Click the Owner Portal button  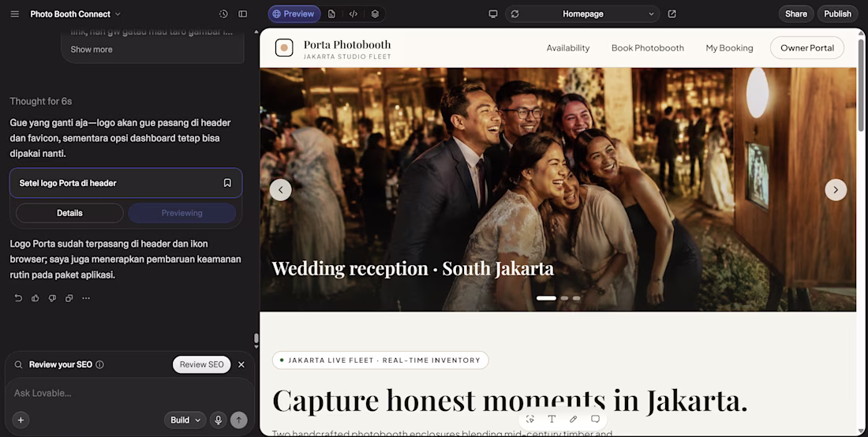807,48
